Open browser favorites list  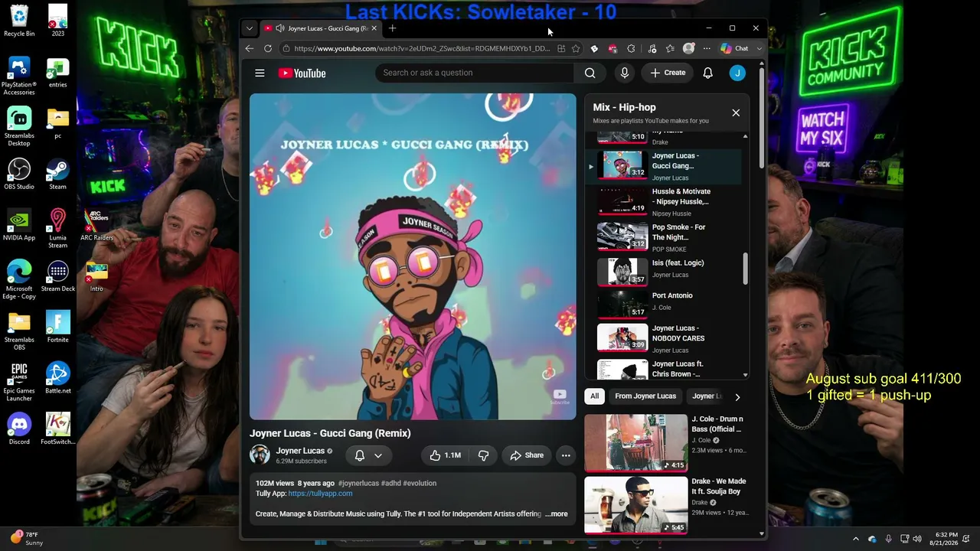pos(670,48)
